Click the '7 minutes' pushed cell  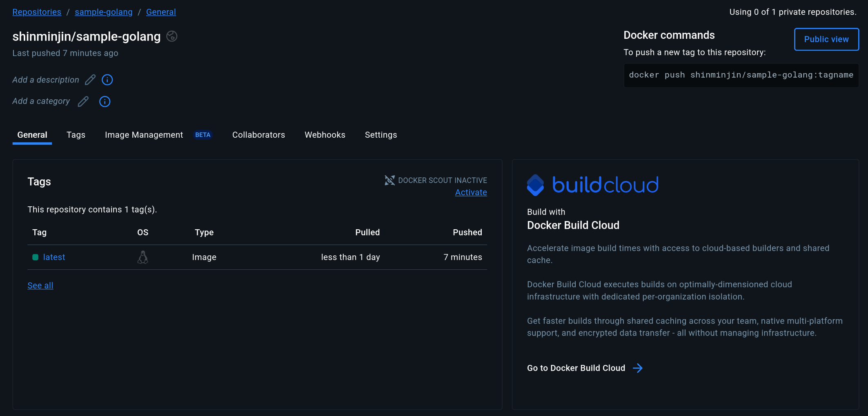point(463,257)
